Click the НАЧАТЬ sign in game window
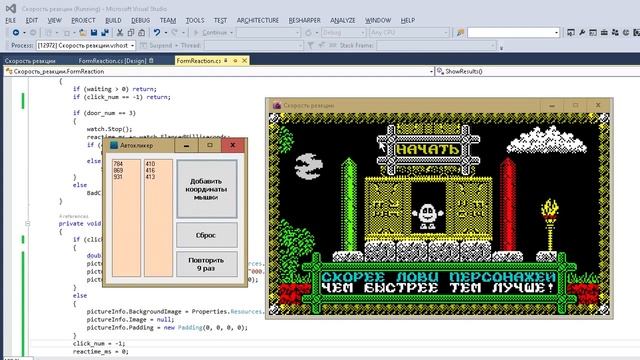The width and height of the screenshot is (640, 360). 428,149
